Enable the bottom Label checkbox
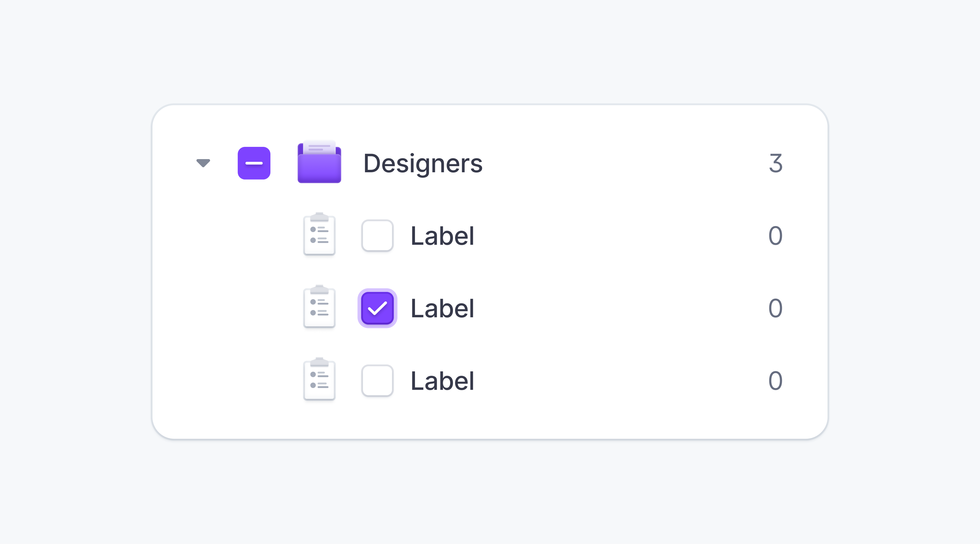980x544 pixels. [377, 380]
